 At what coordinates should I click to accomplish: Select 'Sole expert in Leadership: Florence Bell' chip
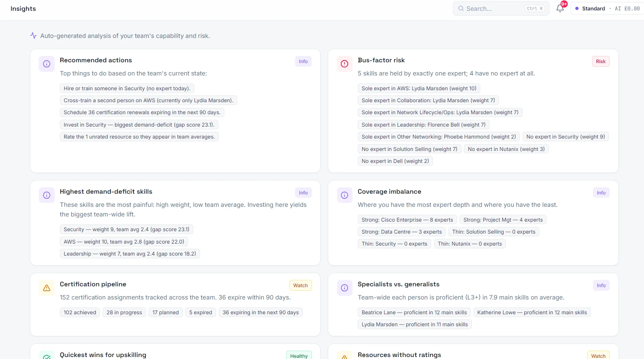[x=424, y=125]
